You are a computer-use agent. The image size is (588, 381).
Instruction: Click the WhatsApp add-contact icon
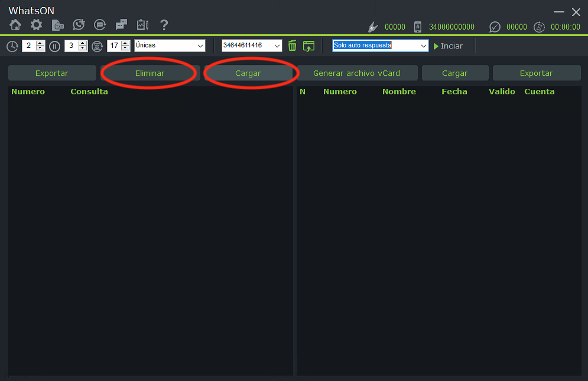(79, 25)
